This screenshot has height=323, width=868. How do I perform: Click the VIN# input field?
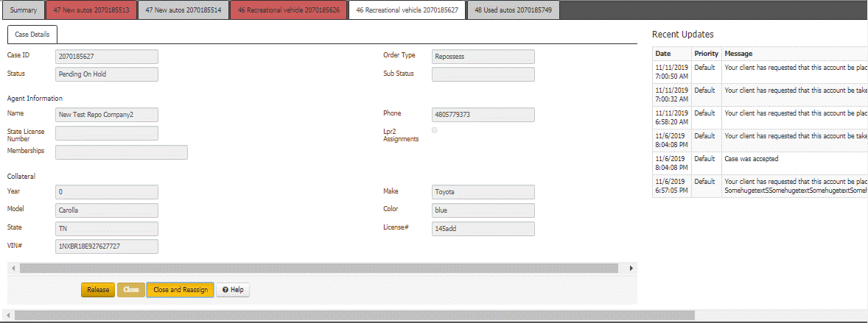coord(107,246)
